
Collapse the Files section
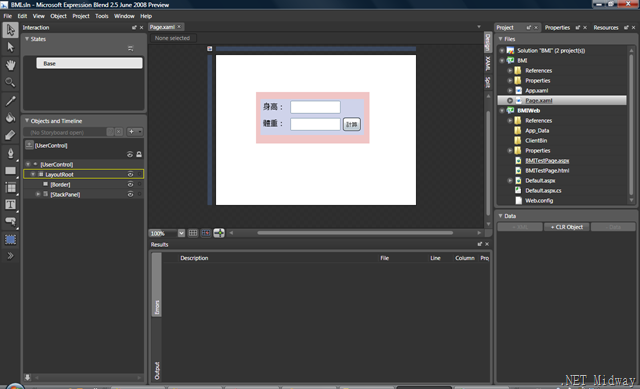(500, 39)
